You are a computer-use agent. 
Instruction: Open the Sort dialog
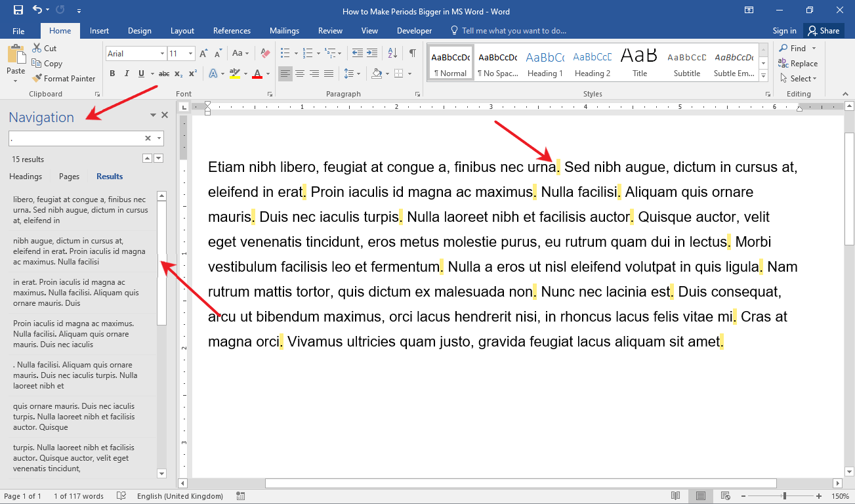click(x=392, y=52)
